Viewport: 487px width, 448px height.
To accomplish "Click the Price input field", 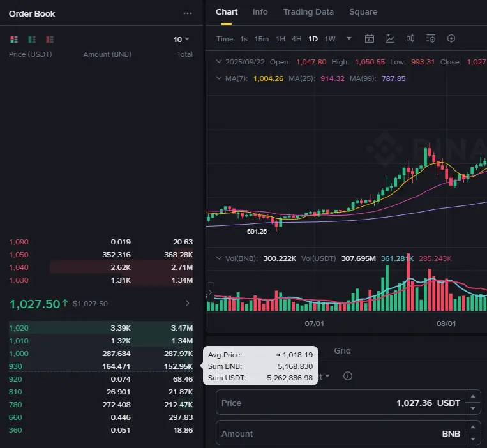I will (306, 403).
